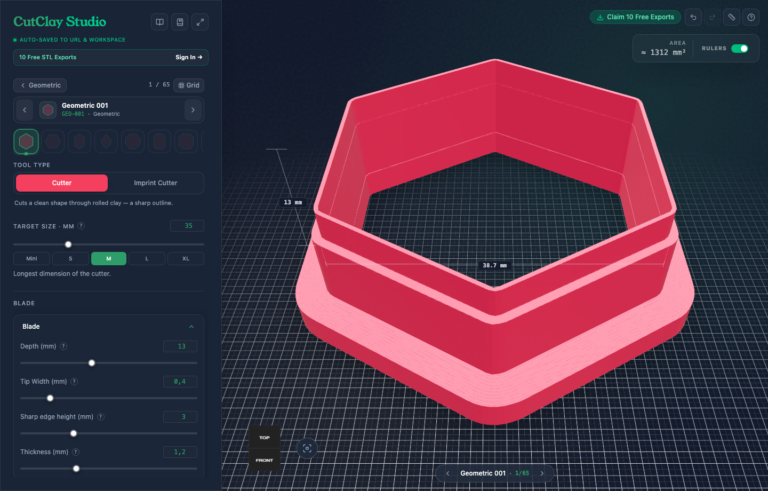Click the redo arrow icon
This screenshot has height=491, width=768.
pyautogui.click(x=712, y=17)
